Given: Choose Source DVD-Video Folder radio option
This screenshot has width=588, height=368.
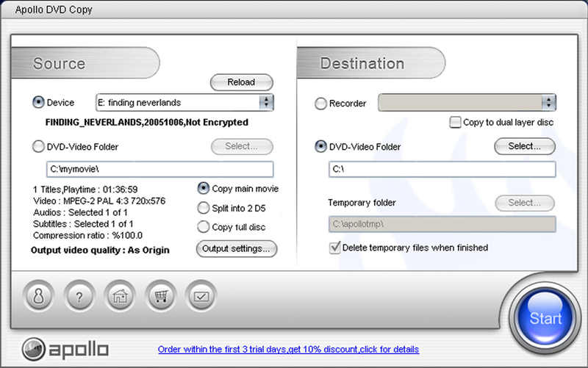Looking at the screenshot, I should [x=38, y=146].
